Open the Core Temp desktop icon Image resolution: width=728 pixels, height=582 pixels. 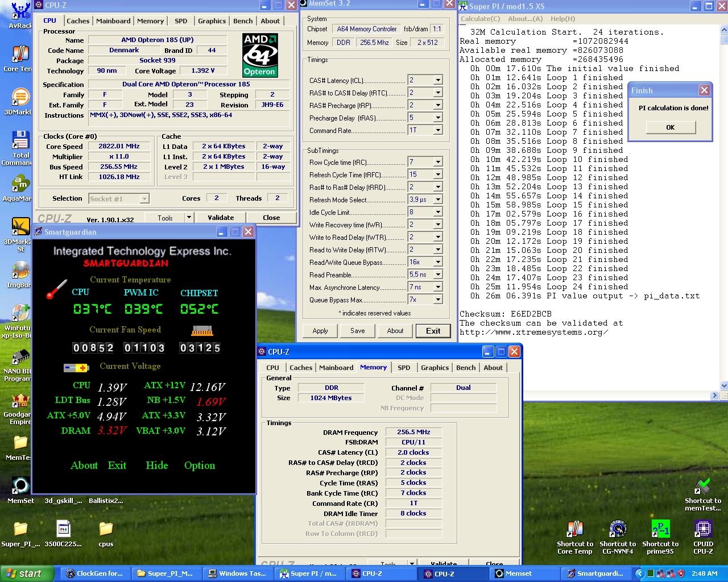(20, 54)
